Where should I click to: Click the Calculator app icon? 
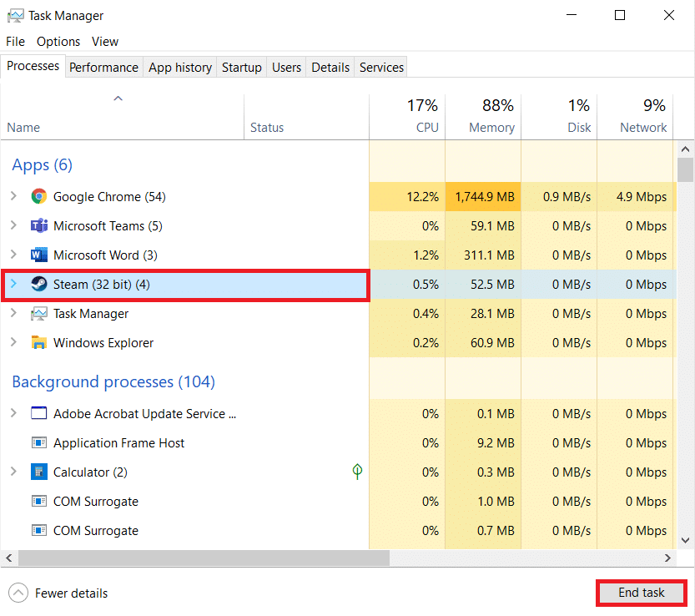point(38,472)
